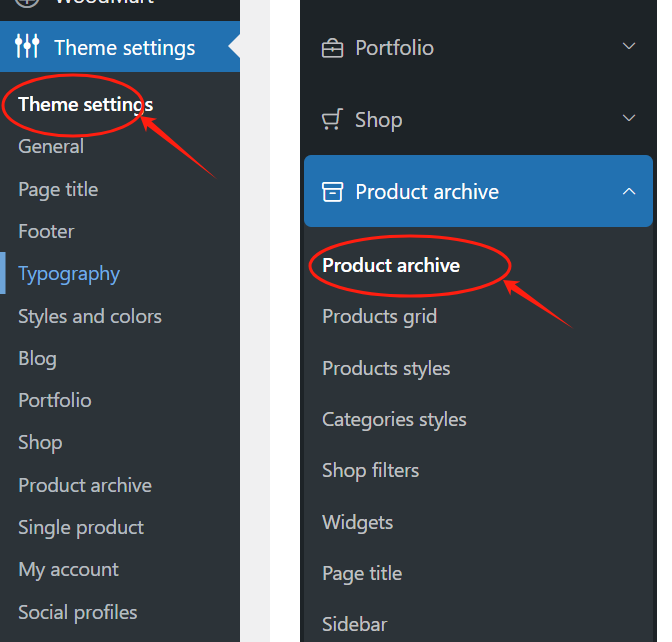Click the Shop cart icon
672x642 pixels.
pos(332,120)
